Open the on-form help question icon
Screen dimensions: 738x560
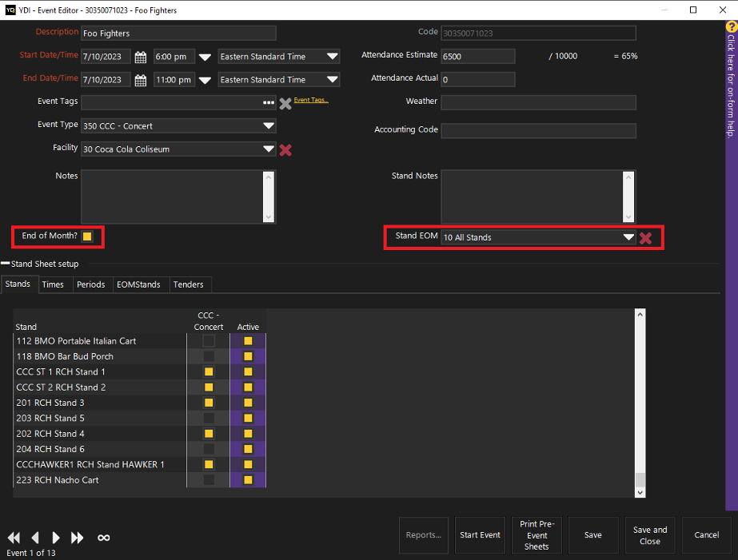(731, 27)
